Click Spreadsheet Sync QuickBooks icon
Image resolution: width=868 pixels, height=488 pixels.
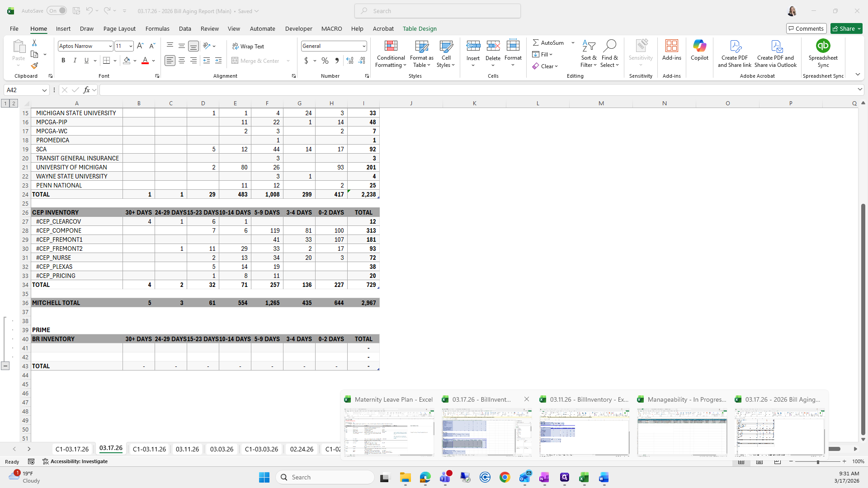click(823, 46)
